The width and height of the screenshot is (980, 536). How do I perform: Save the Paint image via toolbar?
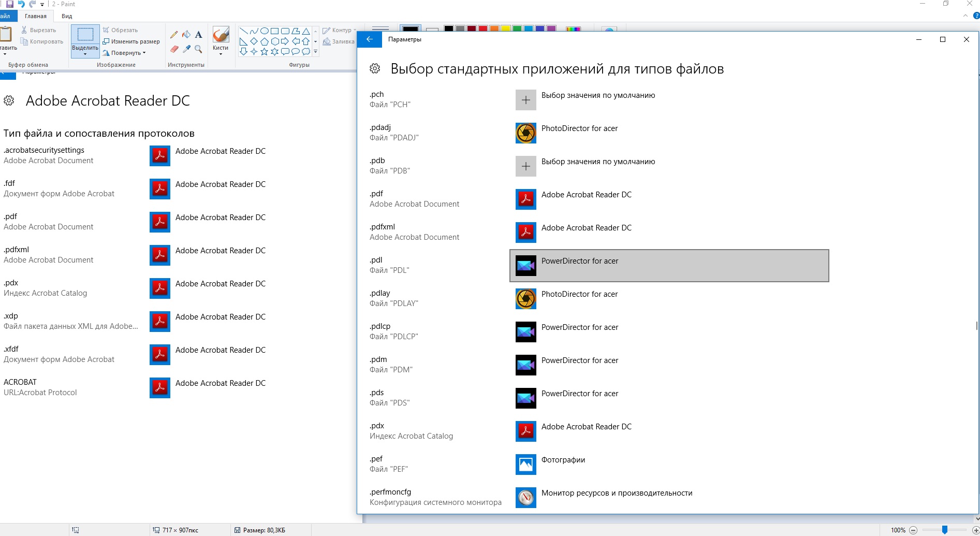click(x=10, y=4)
